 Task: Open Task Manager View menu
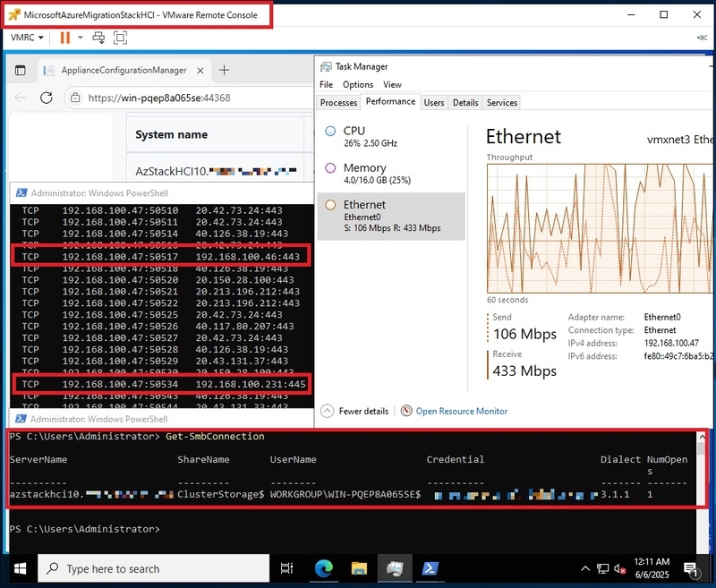coord(392,84)
